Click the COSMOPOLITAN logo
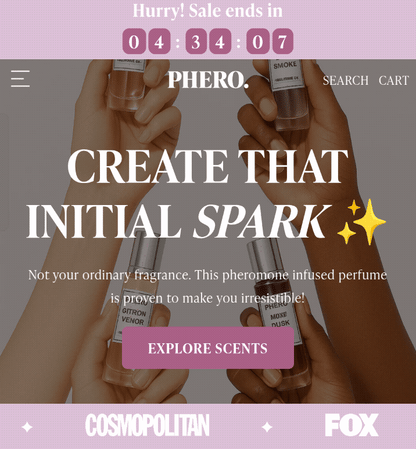 (147, 425)
